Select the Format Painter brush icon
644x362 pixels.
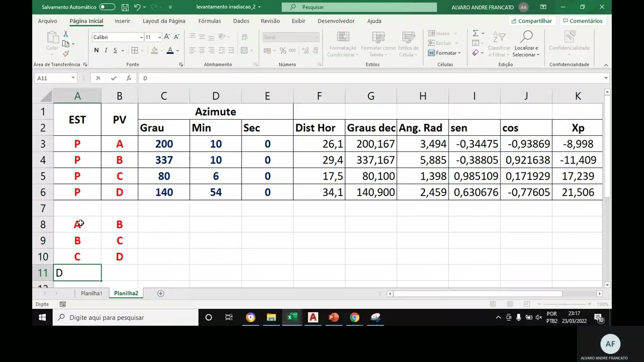tap(66, 54)
